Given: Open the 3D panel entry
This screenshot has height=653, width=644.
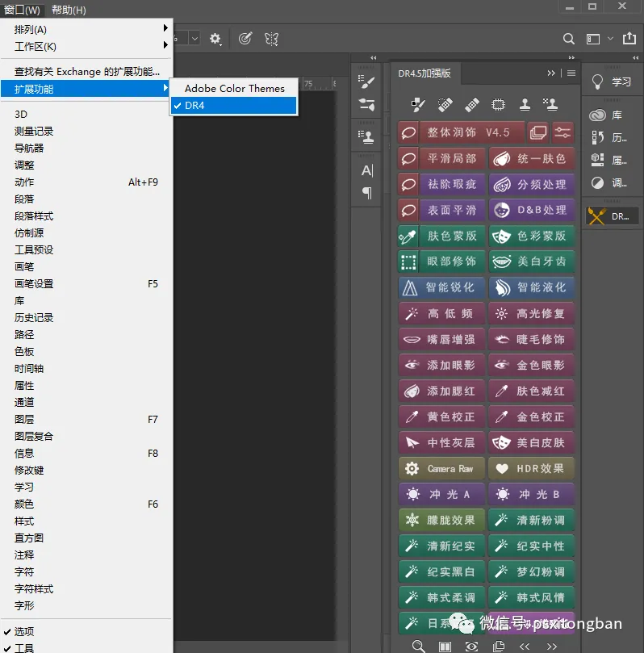Looking at the screenshot, I should coord(86,114).
